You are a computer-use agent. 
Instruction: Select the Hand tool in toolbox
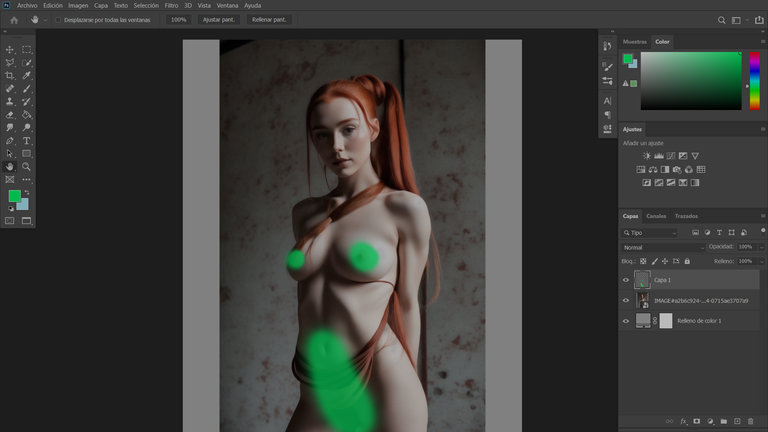[9, 167]
